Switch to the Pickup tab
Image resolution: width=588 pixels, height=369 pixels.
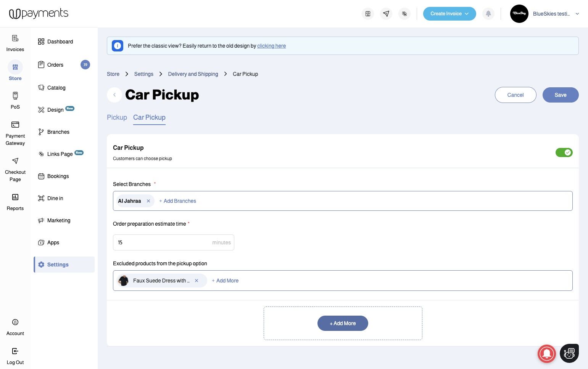click(117, 117)
